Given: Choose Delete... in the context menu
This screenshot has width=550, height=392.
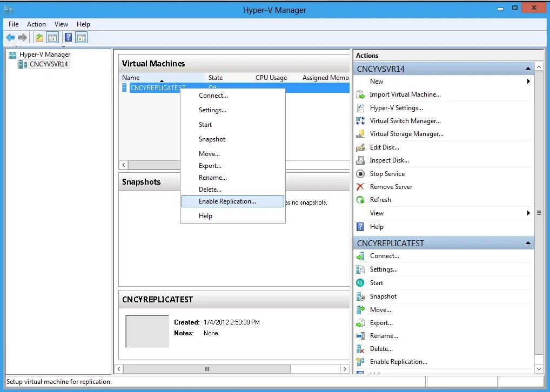Looking at the screenshot, I should (233, 190).
